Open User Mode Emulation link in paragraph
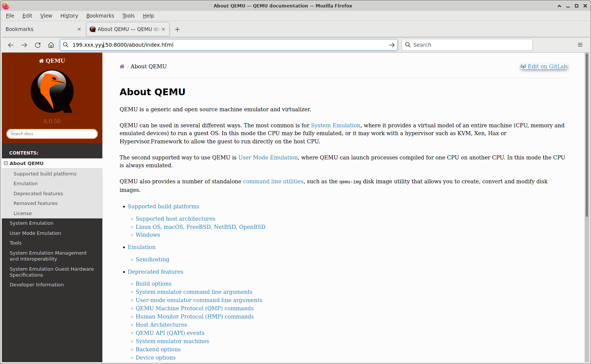Image resolution: width=591 pixels, height=364 pixels. [x=268, y=158]
